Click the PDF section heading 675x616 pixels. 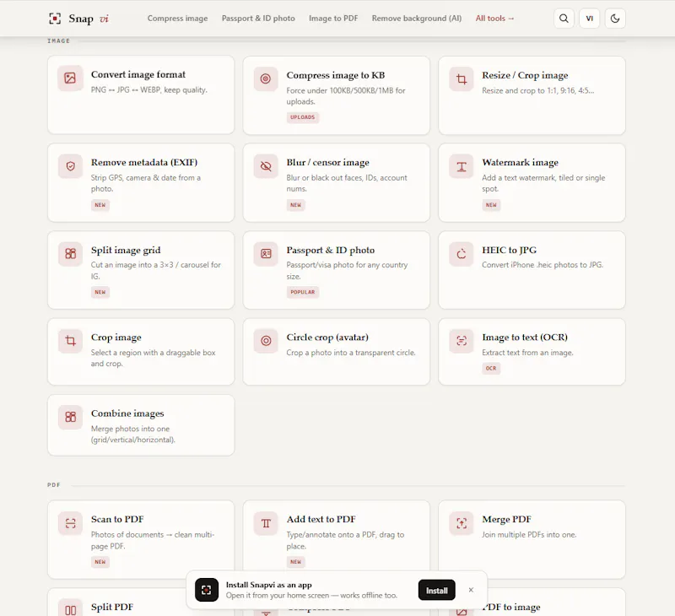pyautogui.click(x=54, y=485)
